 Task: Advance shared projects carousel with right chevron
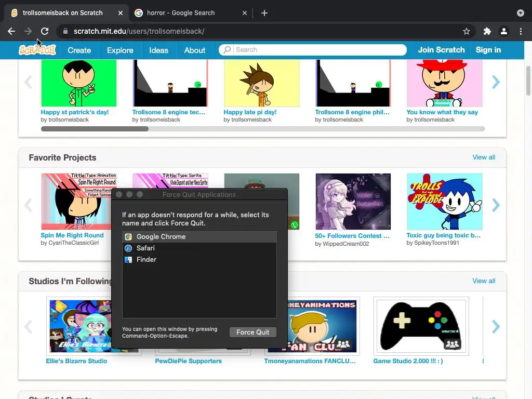[x=496, y=82]
